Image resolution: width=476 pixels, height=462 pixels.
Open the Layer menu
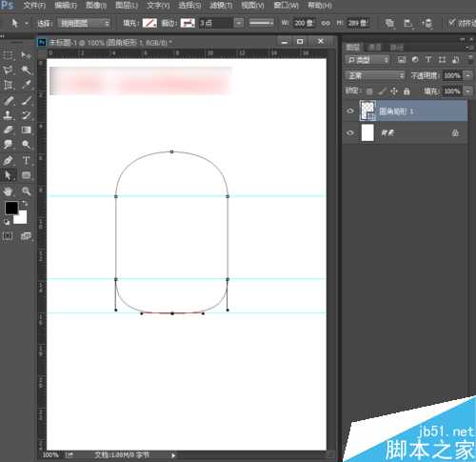click(x=127, y=6)
